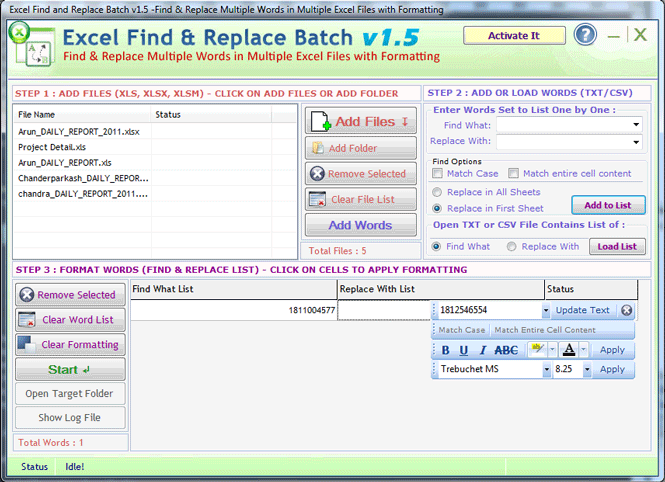Apply bold formatting with the B icon
Image resolution: width=665 pixels, height=482 pixels.
445,350
